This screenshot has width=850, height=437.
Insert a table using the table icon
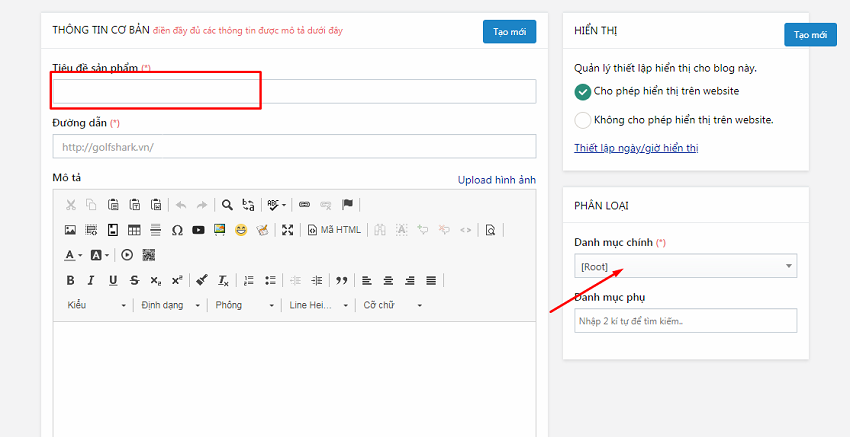click(x=134, y=230)
